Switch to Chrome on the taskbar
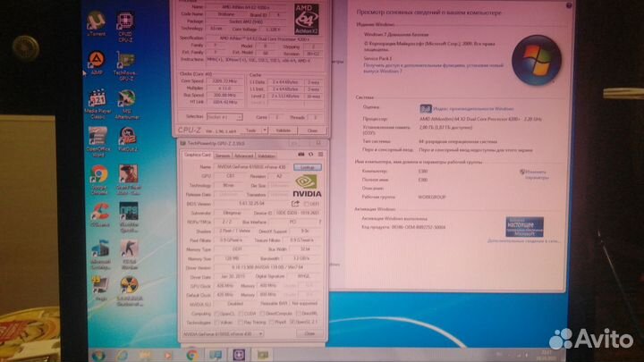The width and height of the screenshot is (644, 362). [191, 355]
